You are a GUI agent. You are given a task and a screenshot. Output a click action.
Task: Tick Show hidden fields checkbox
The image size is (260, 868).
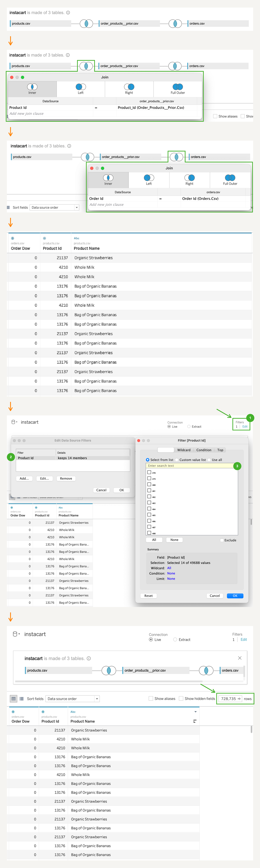point(181,699)
